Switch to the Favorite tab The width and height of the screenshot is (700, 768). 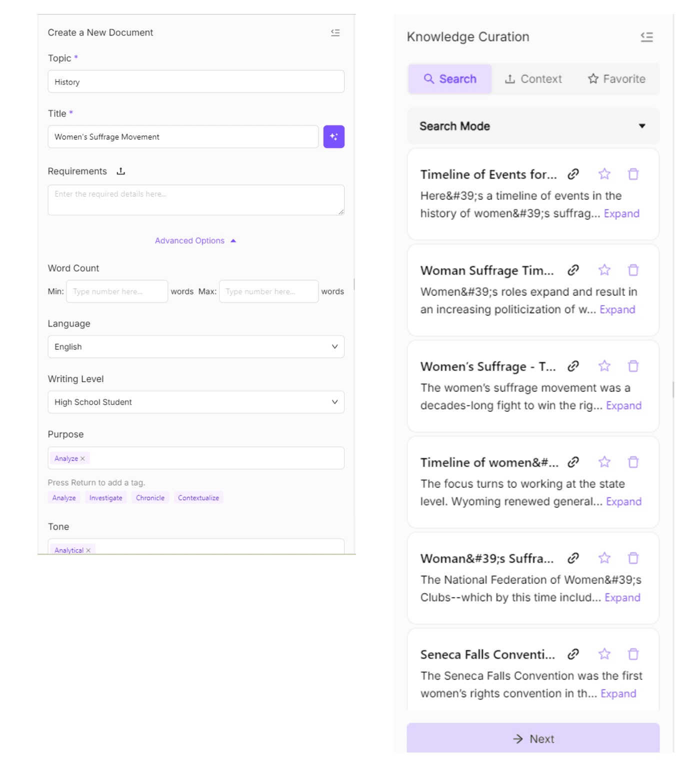616,79
